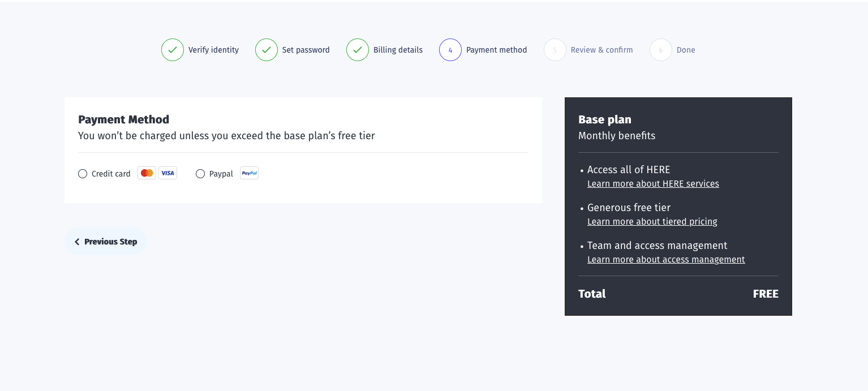Click the PayPal logo icon
The image size is (868, 391).
pyautogui.click(x=249, y=173)
